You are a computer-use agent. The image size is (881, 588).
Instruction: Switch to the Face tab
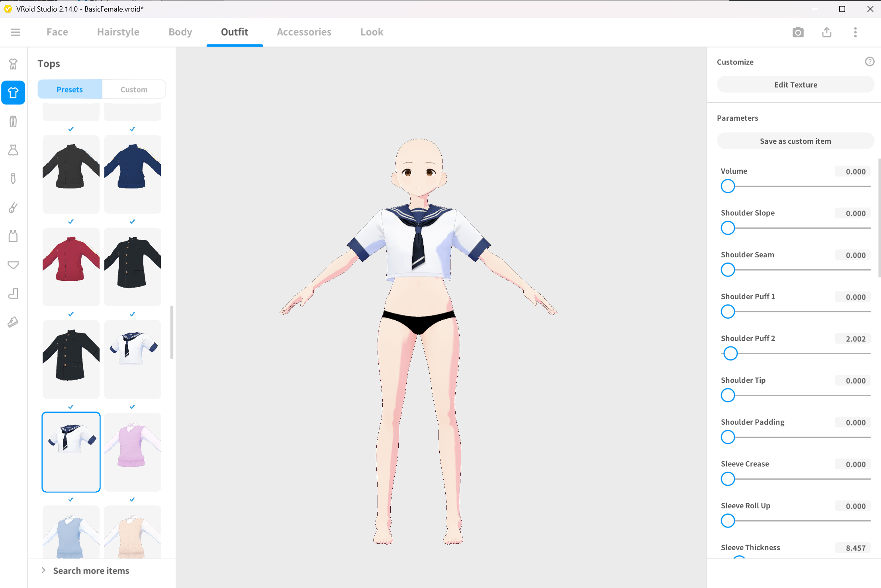(x=57, y=32)
